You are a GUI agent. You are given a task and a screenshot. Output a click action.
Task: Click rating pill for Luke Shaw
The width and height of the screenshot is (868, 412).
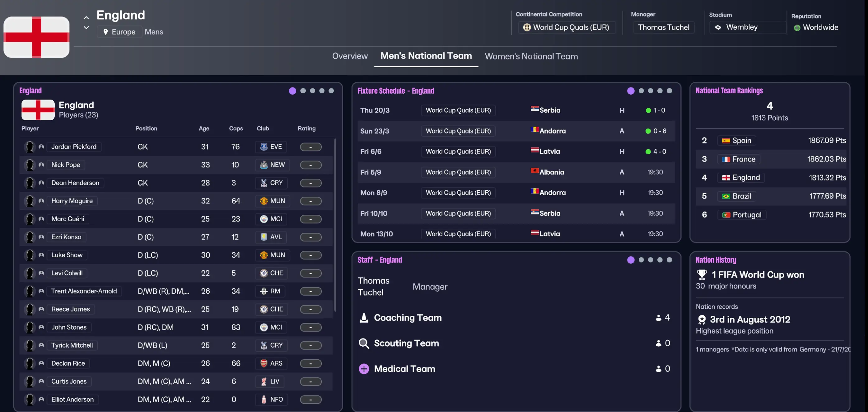tap(311, 255)
